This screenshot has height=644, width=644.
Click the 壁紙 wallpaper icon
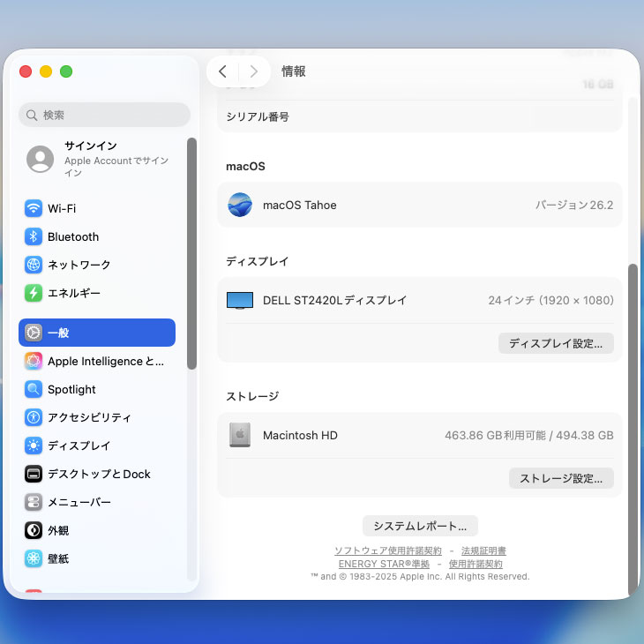click(34, 558)
